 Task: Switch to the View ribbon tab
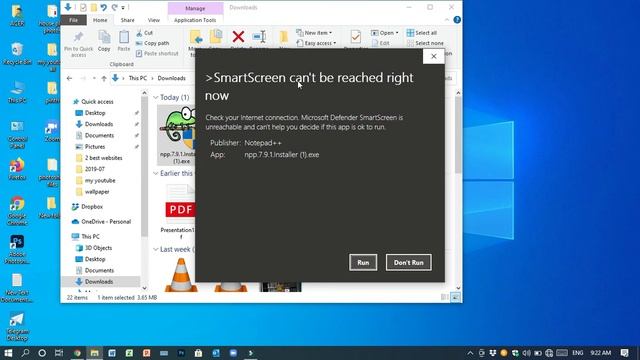point(153,20)
